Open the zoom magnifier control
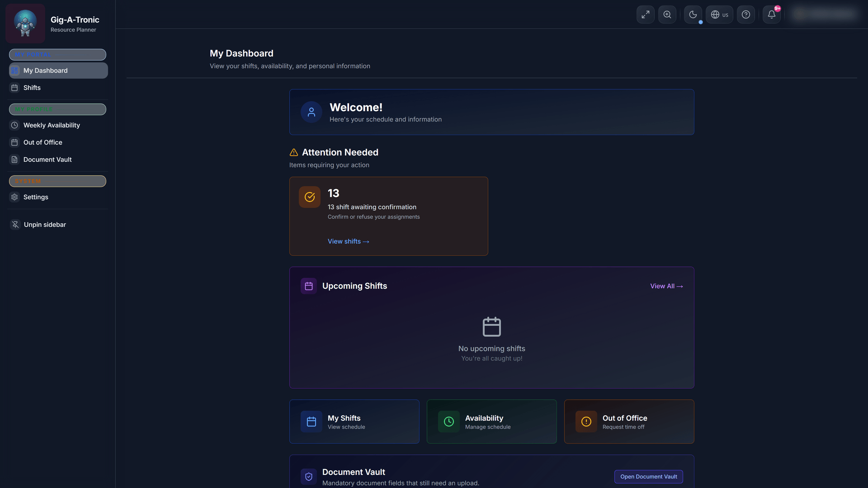Screen dimensions: 868x488 pyautogui.click(x=667, y=14)
